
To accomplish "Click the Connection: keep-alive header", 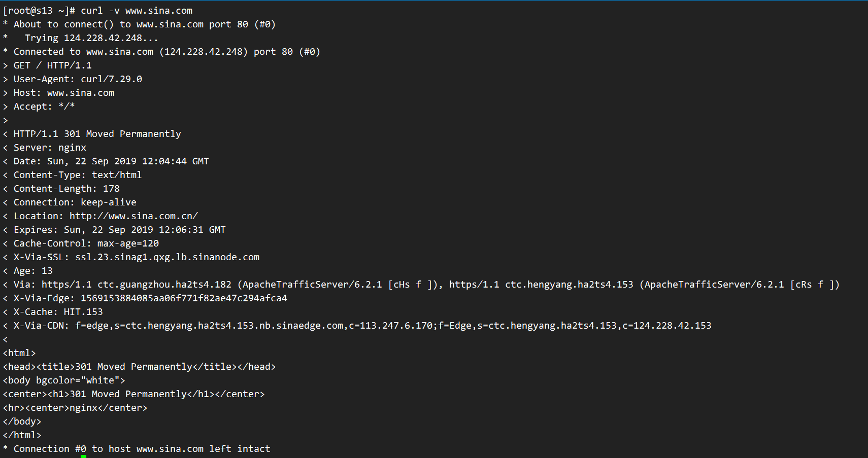I will (x=75, y=202).
